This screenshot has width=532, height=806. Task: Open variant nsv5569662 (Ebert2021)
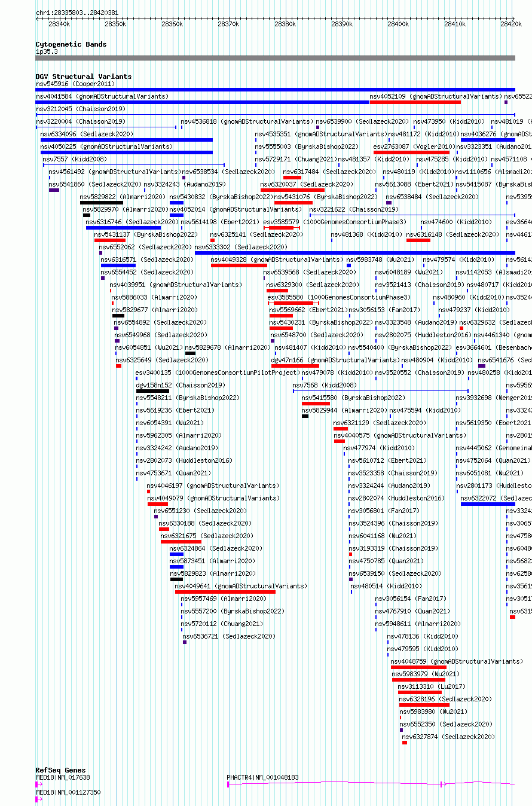pos(308,310)
